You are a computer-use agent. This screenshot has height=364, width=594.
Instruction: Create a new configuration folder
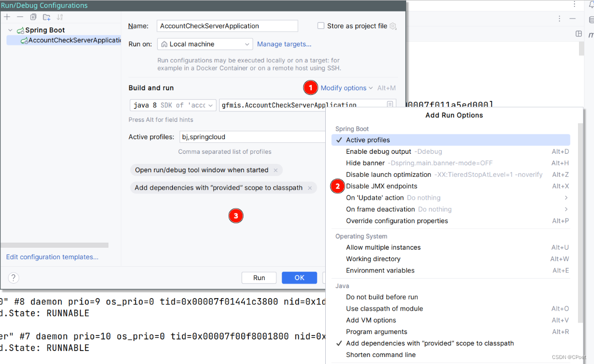[x=46, y=17]
